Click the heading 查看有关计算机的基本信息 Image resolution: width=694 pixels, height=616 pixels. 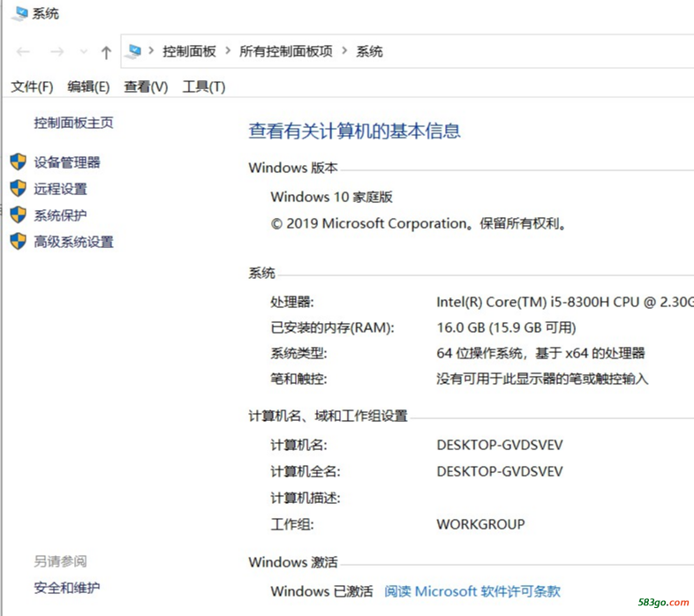[355, 131]
